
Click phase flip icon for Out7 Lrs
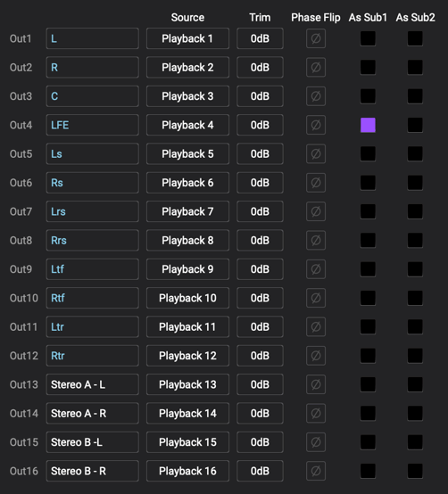pos(316,211)
